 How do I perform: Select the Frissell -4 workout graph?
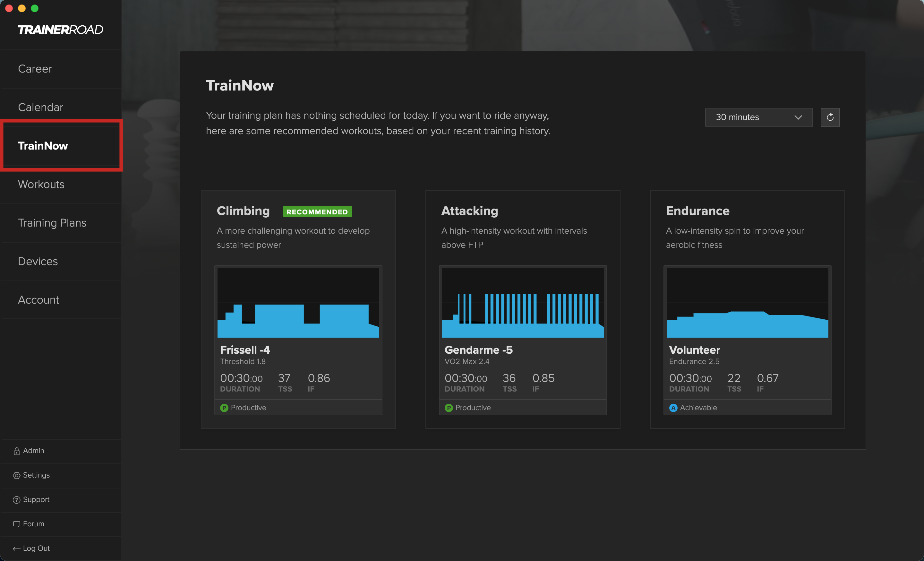coord(298,302)
